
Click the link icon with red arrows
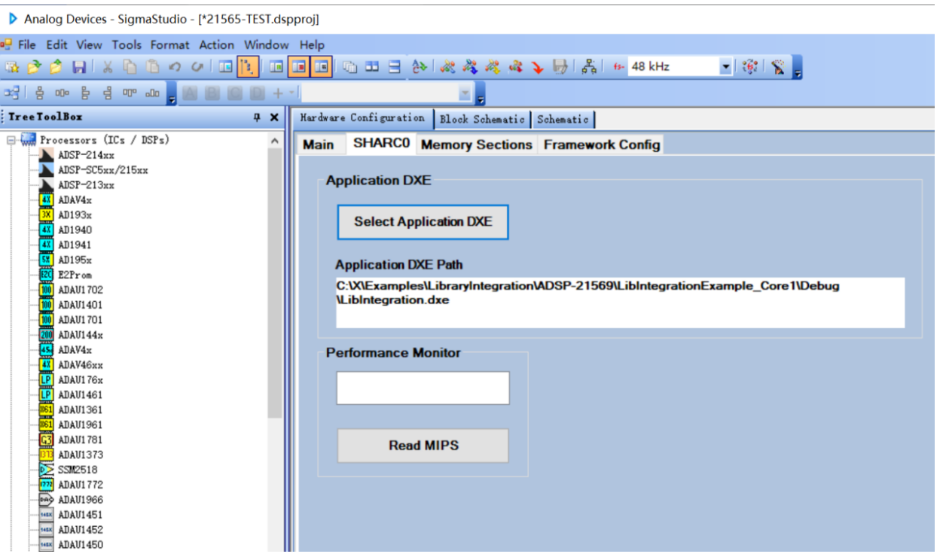tap(515, 67)
